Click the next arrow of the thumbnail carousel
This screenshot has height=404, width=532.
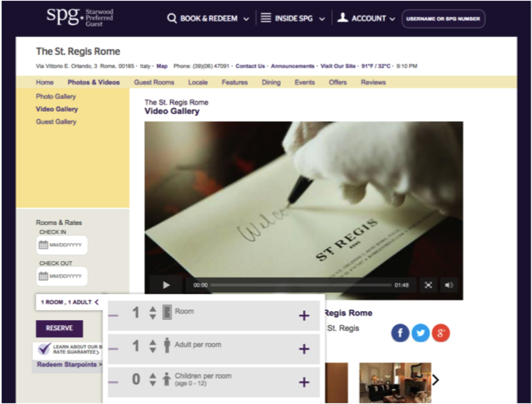point(435,380)
